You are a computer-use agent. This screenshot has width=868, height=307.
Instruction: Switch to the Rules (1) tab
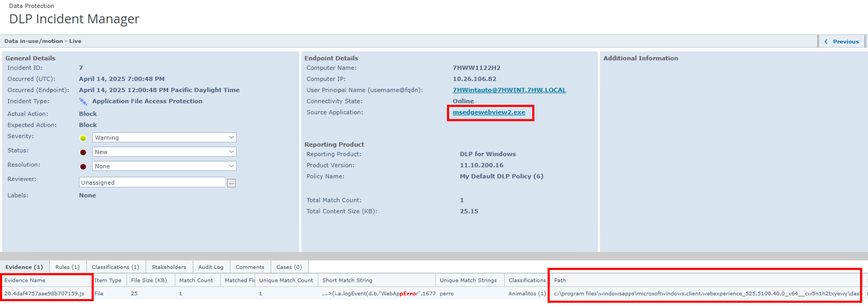(67, 267)
